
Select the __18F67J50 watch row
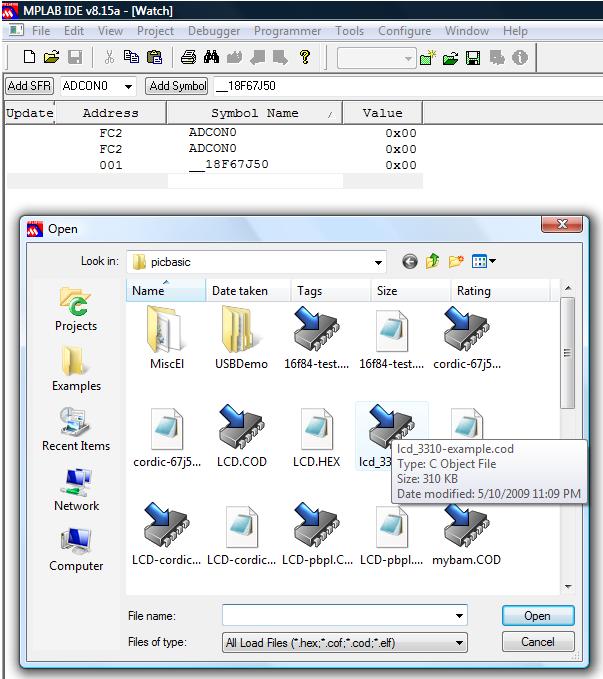pyautogui.click(x=214, y=165)
